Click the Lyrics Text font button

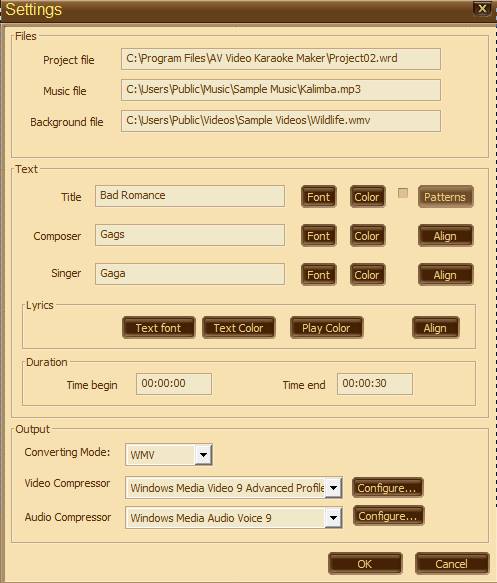click(x=158, y=328)
